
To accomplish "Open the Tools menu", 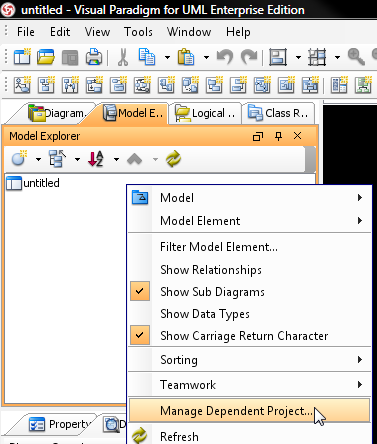I will click(138, 32).
